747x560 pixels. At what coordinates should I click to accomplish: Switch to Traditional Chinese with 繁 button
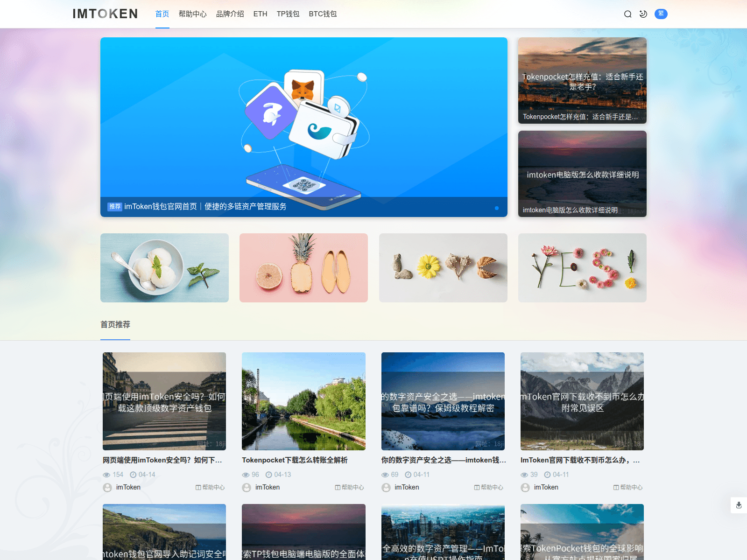[x=661, y=14]
